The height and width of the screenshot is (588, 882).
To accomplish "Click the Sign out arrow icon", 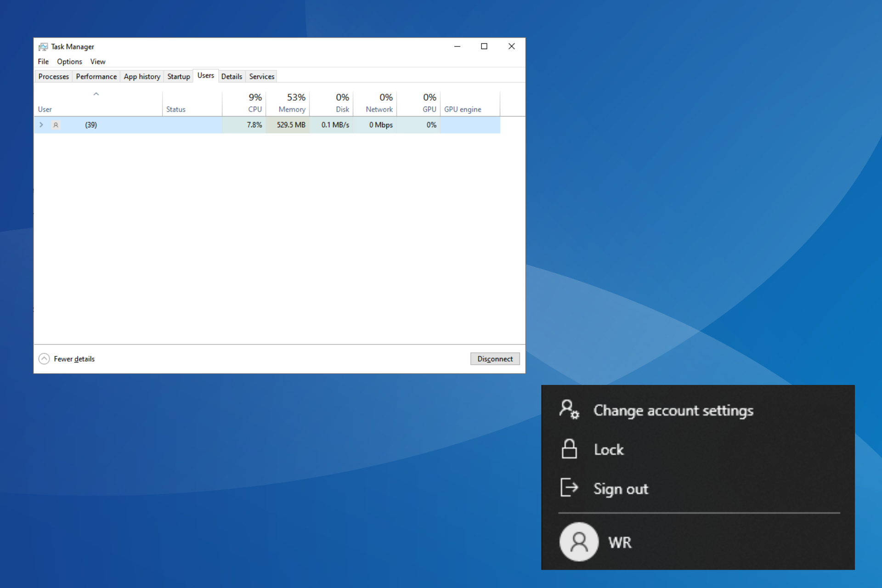I will (x=569, y=488).
